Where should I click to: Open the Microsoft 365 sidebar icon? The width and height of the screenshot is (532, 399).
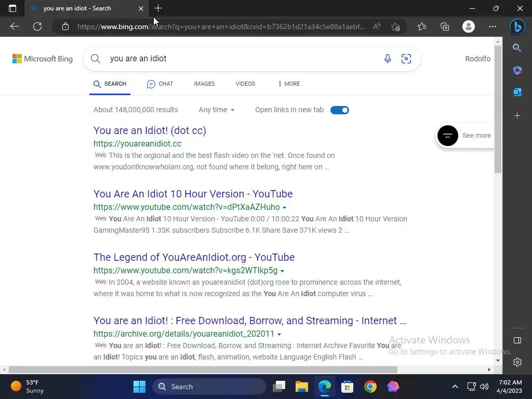517,70
